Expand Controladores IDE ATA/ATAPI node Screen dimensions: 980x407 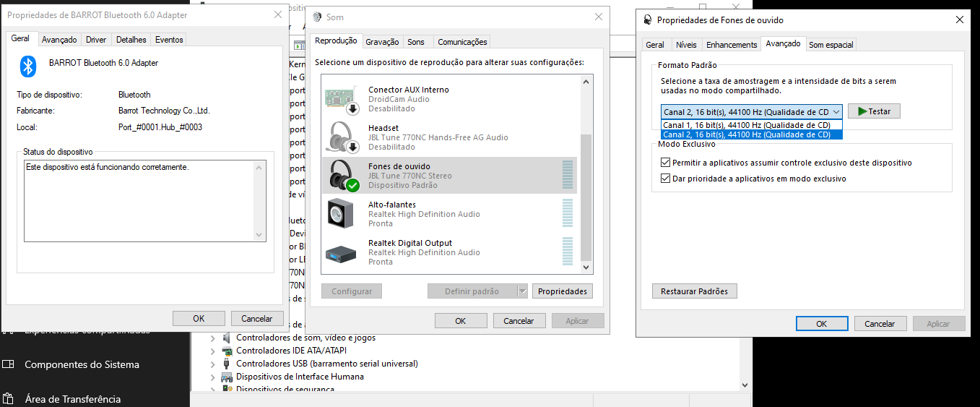pos(213,351)
